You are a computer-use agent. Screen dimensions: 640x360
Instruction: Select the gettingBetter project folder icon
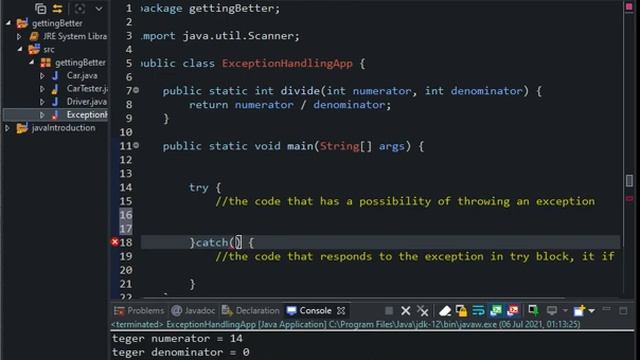(x=22, y=23)
